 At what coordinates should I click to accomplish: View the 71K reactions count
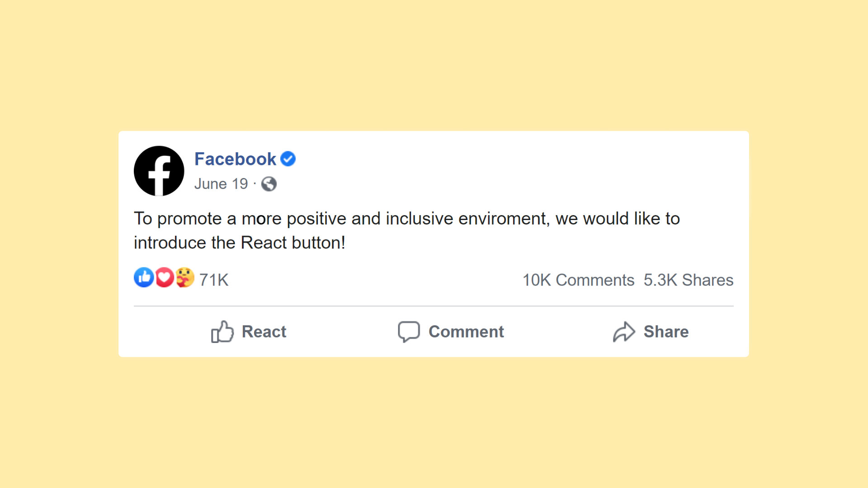(x=214, y=280)
